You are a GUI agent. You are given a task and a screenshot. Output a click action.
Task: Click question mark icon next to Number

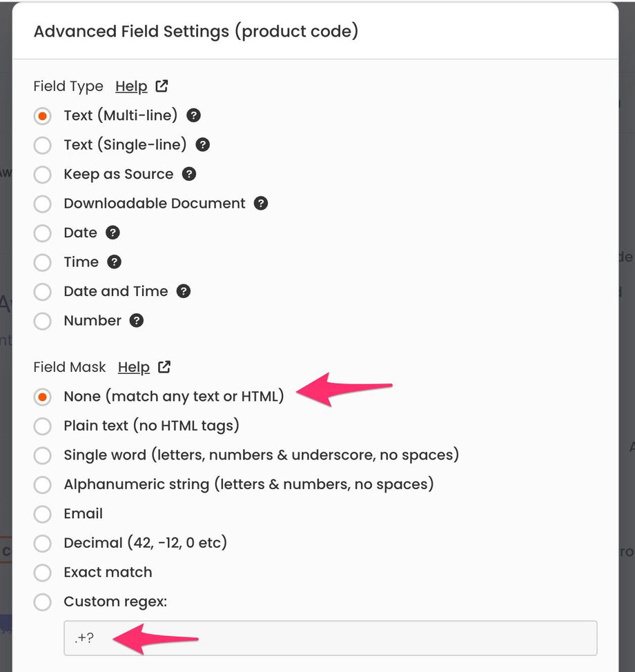[x=137, y=321]
